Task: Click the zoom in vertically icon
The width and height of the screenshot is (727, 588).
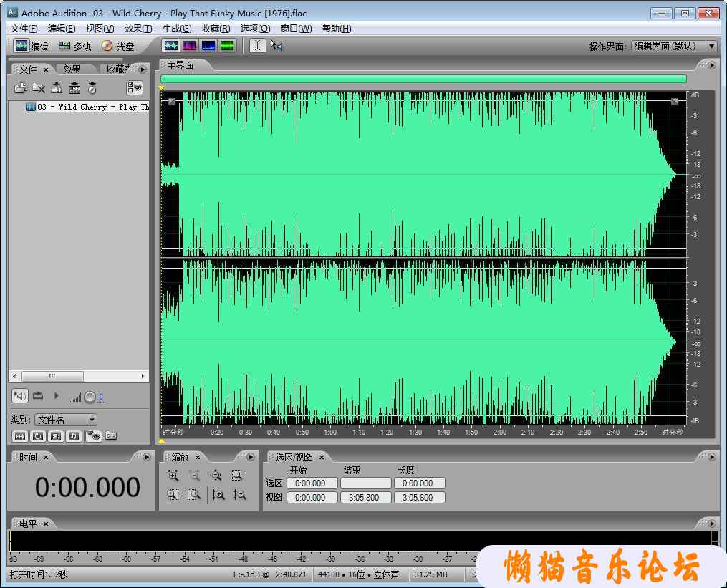Action: click(218, 495)
